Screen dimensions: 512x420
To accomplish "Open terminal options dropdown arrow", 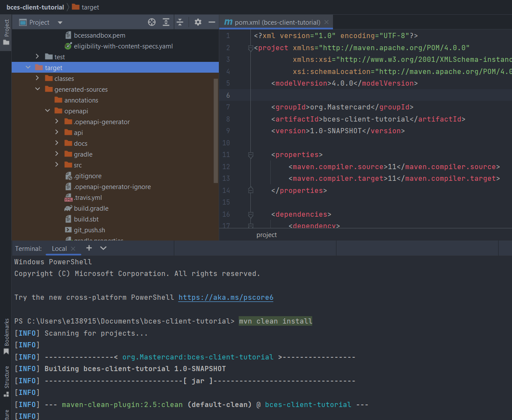I will coord(103,248).
